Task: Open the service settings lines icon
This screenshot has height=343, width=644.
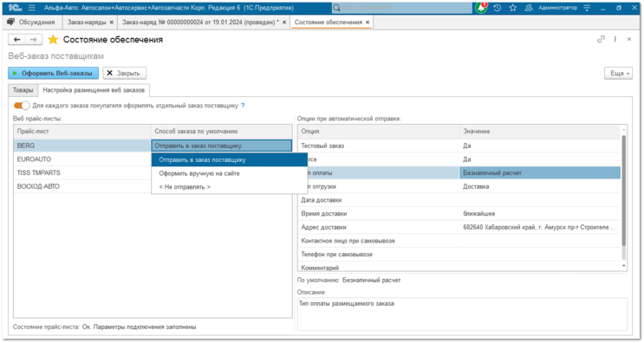Action: (x=588, y=8)
